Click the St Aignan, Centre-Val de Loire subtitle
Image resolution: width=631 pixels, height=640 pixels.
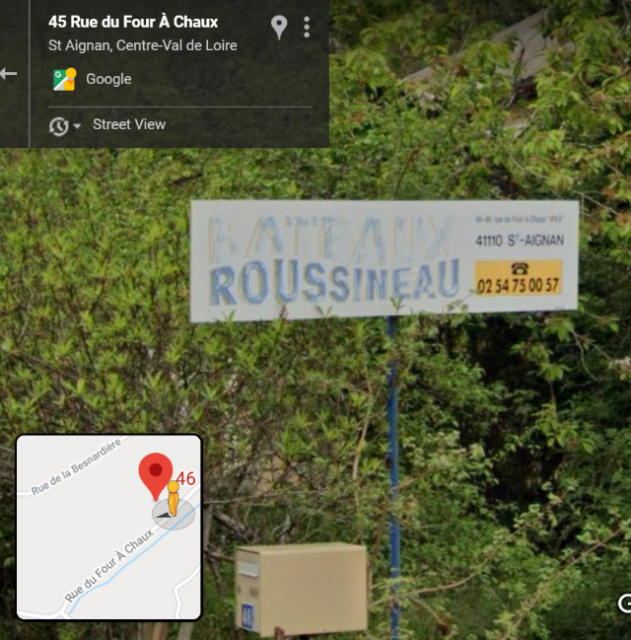coord(142,45)
